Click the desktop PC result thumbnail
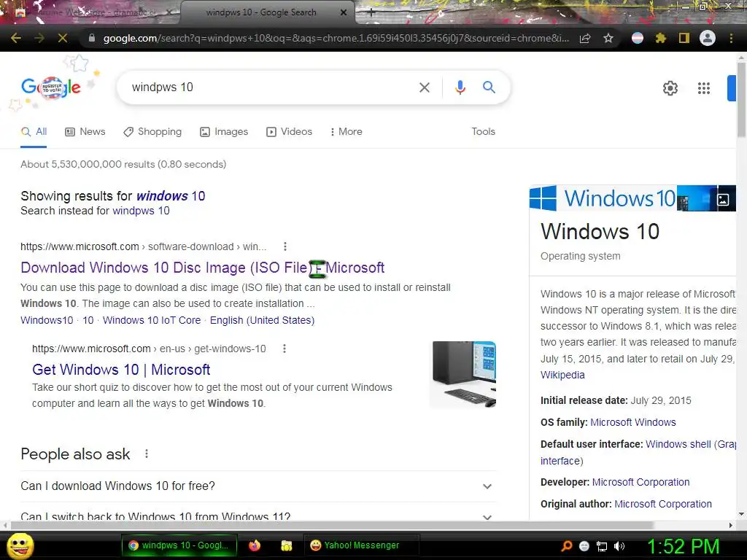 click(x=463, y=375)
